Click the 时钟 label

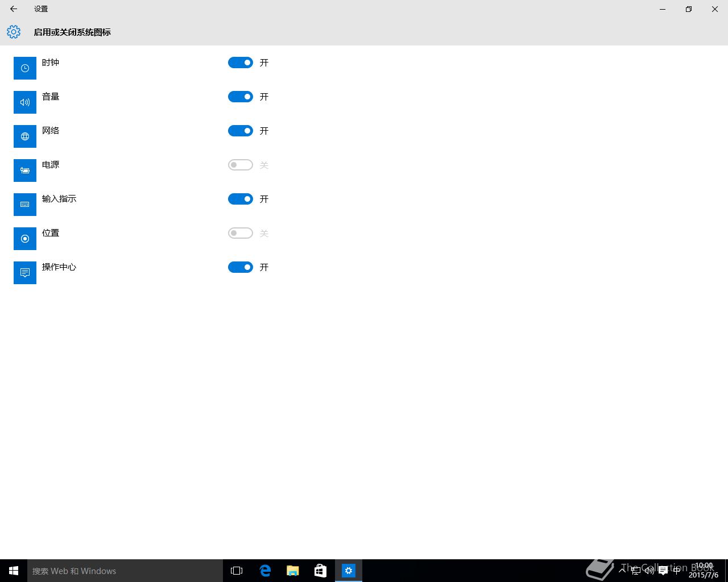click(51, 63)
